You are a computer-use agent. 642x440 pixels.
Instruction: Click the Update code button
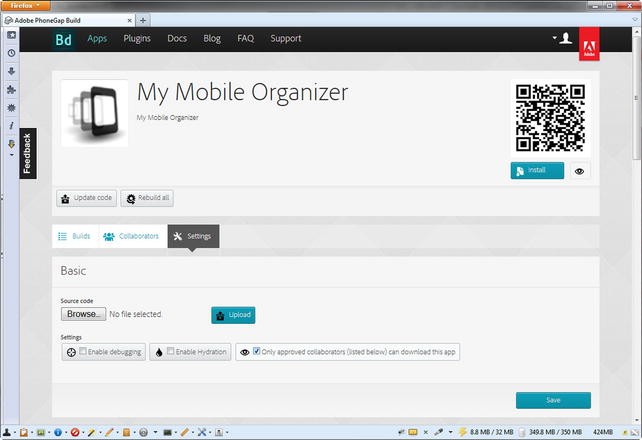[x=86, y=198]
